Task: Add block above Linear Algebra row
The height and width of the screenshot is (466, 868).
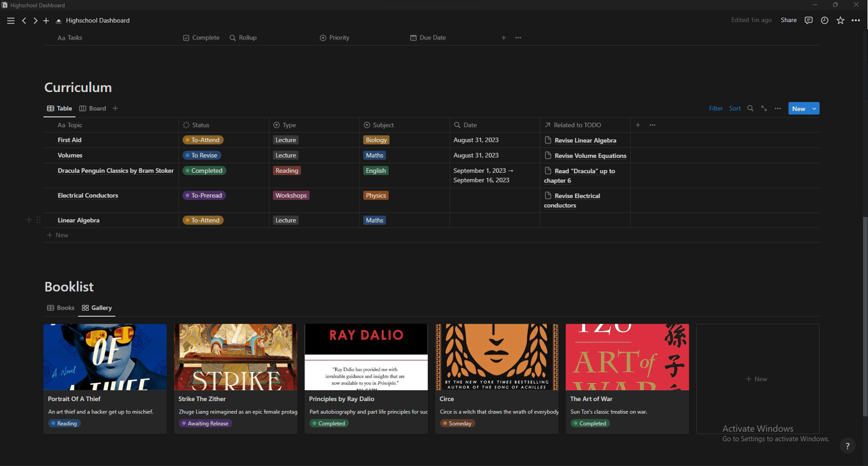Action: [29, 220]
